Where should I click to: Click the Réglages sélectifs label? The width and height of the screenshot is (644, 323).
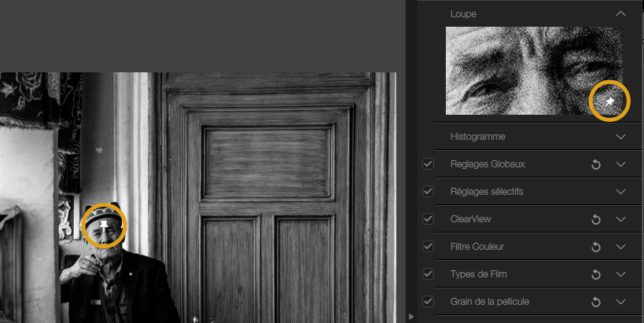point(487,192)
